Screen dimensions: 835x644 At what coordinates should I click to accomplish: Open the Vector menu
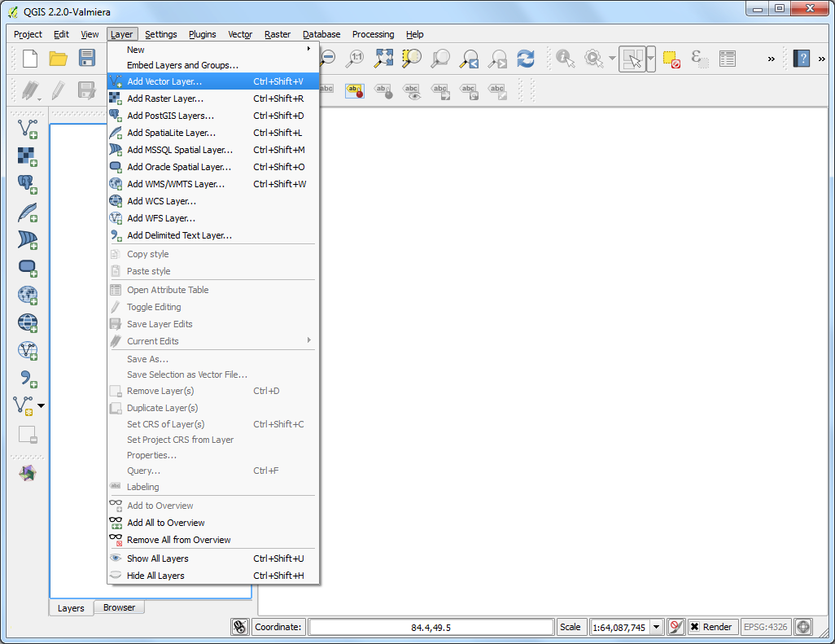240,34
